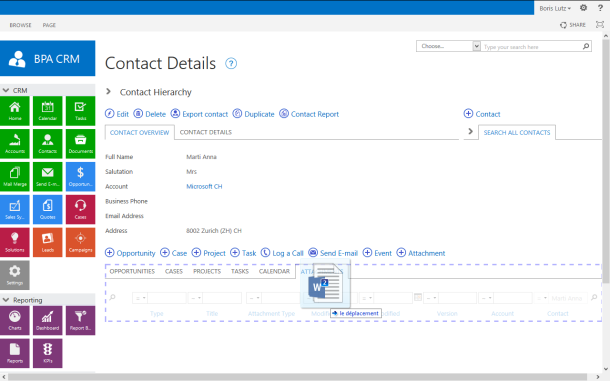This screenshot has height=381, width=610.
Task: Open the Reports tile
Action: (x=15, y=353)
